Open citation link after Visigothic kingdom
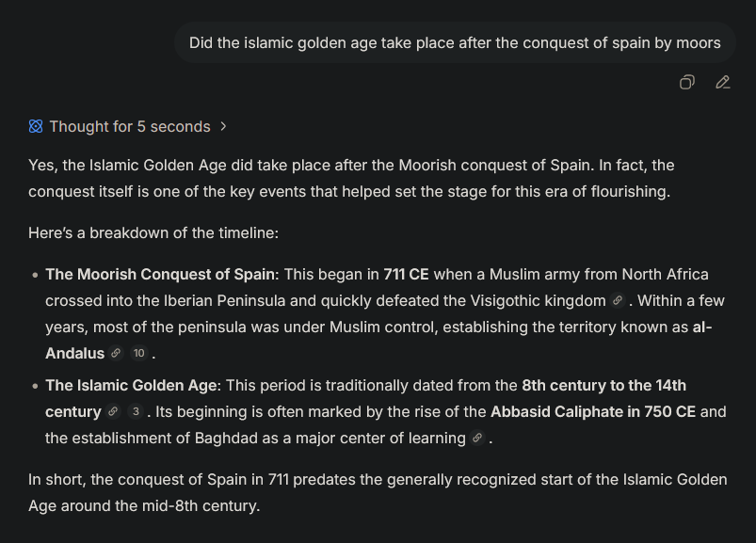756x543 pixels. 618,300
